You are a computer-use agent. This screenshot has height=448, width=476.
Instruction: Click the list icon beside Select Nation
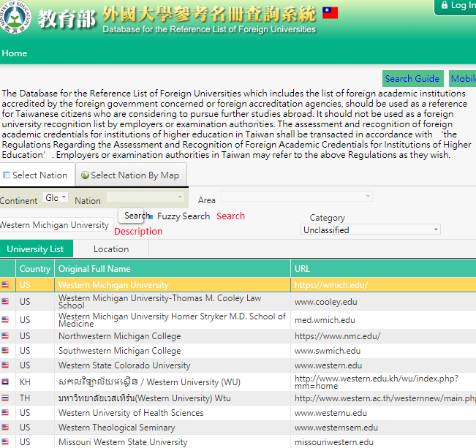click(x=6, y=175)
